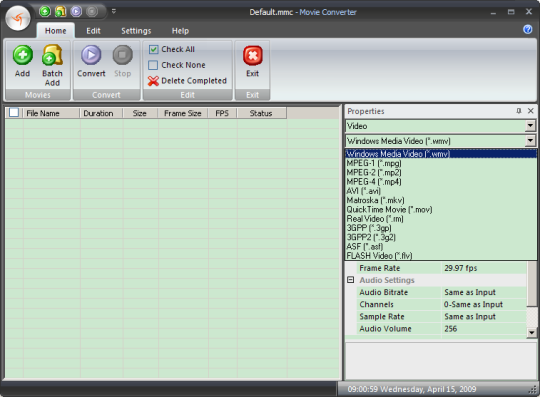Select FLASH Video (*.flv) format option
Image resolution: width=540 pixels, height=397 pixels.
pos(379,256)
